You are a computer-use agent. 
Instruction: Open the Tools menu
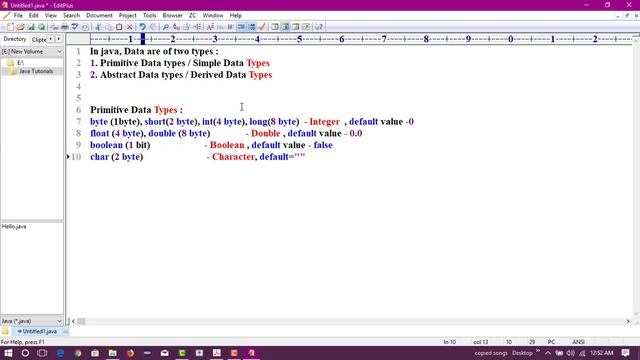point(149,16)
